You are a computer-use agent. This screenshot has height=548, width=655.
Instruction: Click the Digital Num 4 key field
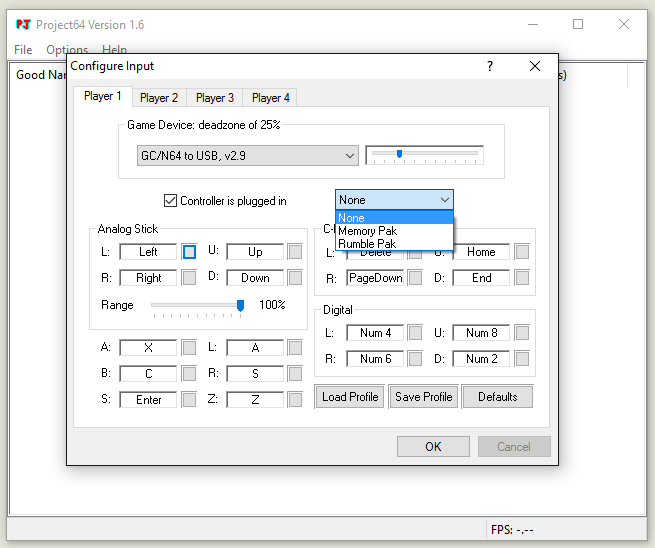tap(375, 333)
